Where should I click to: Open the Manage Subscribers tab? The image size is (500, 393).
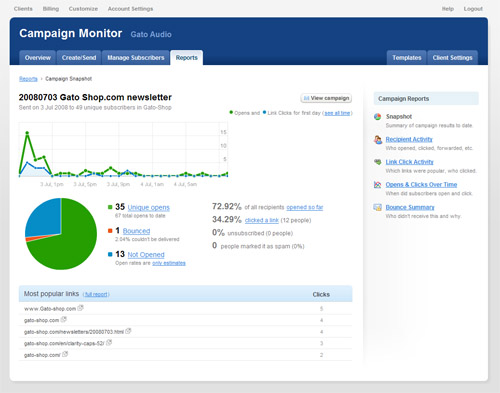pyautogui.click(x=136, y=58)
